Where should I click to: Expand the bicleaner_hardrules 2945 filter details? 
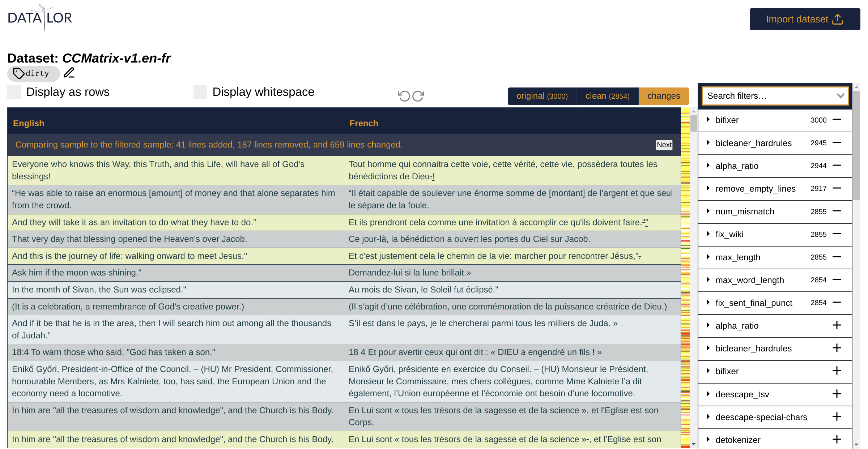(708, 143)
